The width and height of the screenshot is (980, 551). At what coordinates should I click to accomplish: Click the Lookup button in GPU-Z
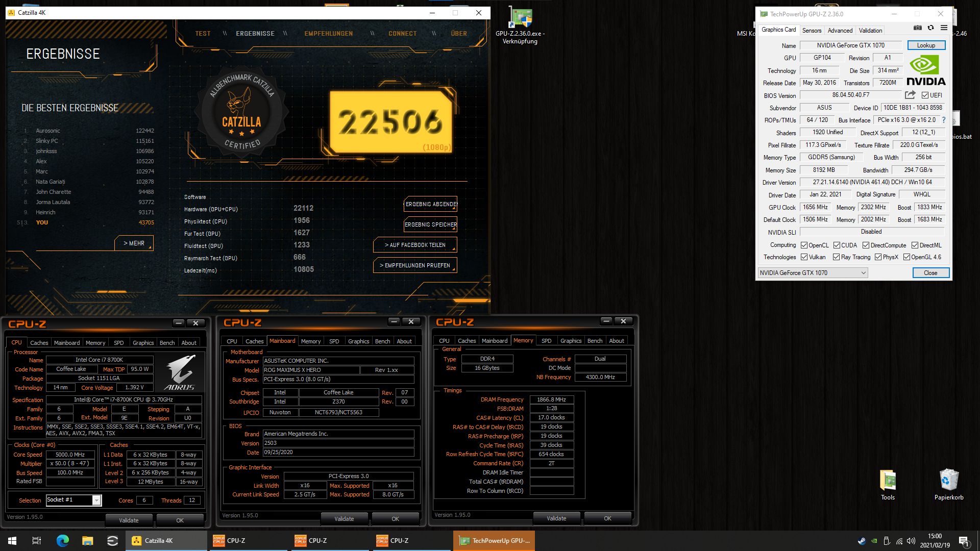point(926,45)
